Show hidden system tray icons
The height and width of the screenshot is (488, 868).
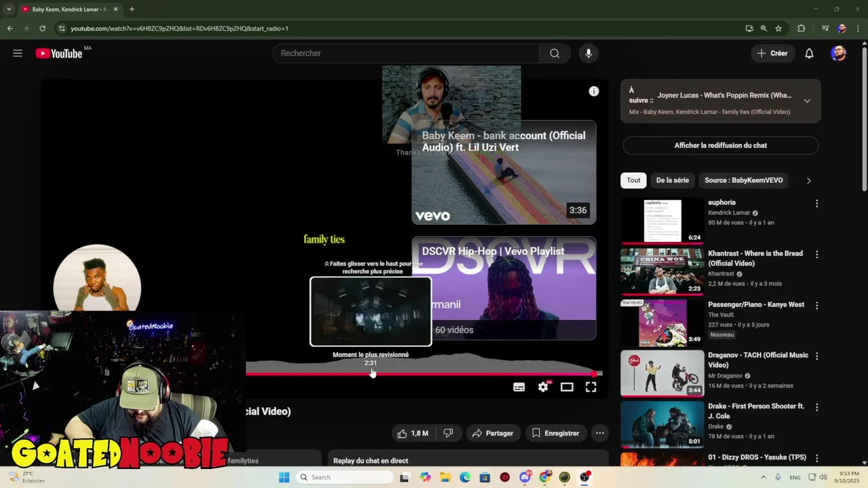[763, 477]
